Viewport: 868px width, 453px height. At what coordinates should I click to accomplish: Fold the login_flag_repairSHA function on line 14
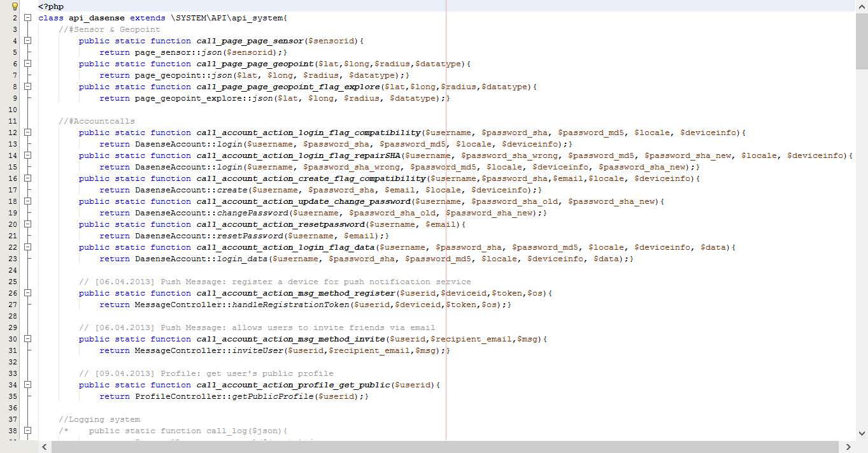coord(27,155)
